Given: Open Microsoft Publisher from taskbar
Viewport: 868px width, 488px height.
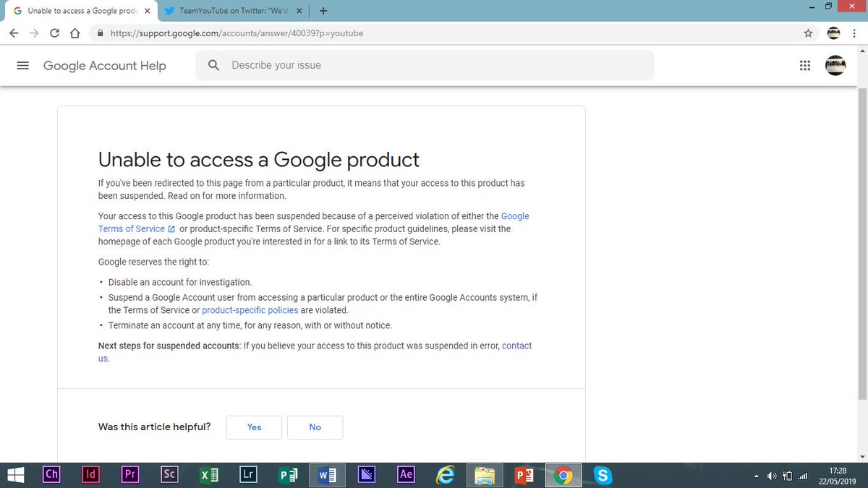Looking at the screenshot, I should (288, 475).
